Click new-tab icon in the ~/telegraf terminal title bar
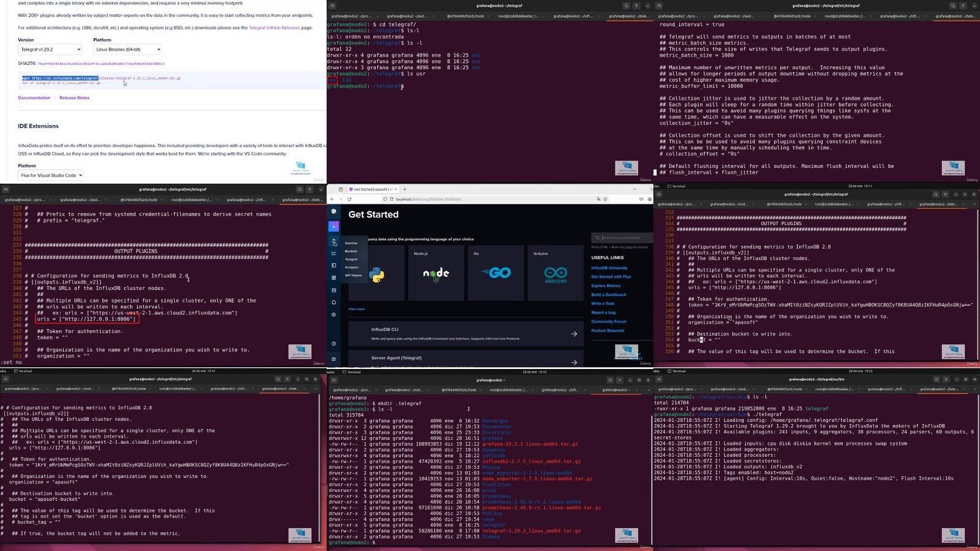Image resolution: width=980 pixels, height=551 pixels. 333,6
